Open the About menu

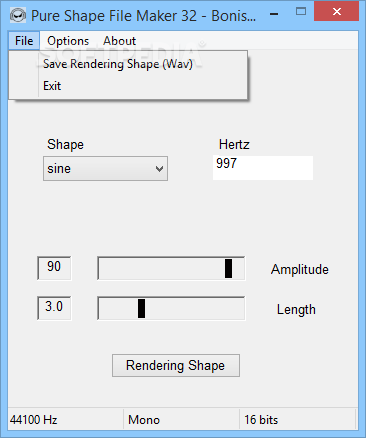(119, 41)
